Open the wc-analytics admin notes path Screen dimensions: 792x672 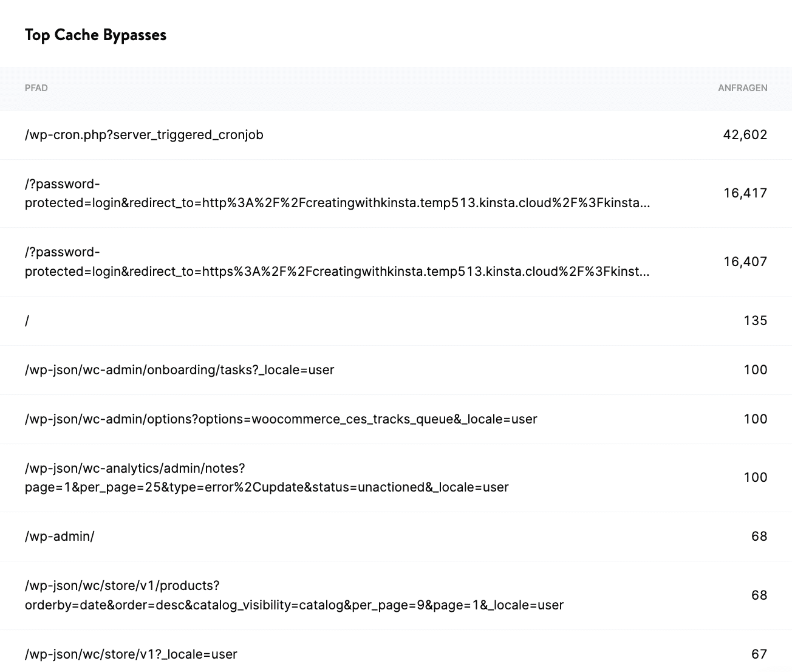[266, 478]
